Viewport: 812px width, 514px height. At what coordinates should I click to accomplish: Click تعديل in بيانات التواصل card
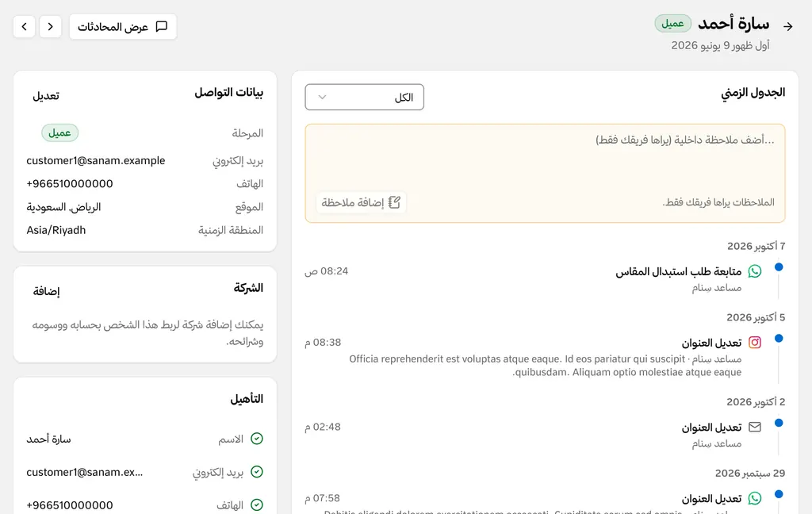point(46,96)
